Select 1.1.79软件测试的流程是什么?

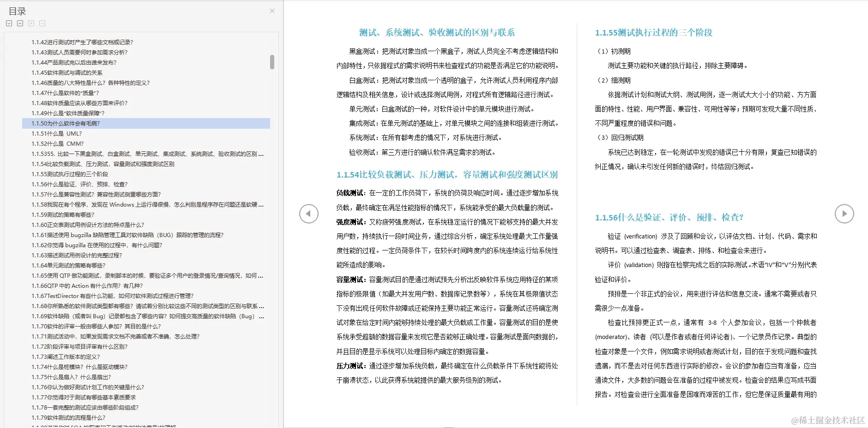point(68,417)
